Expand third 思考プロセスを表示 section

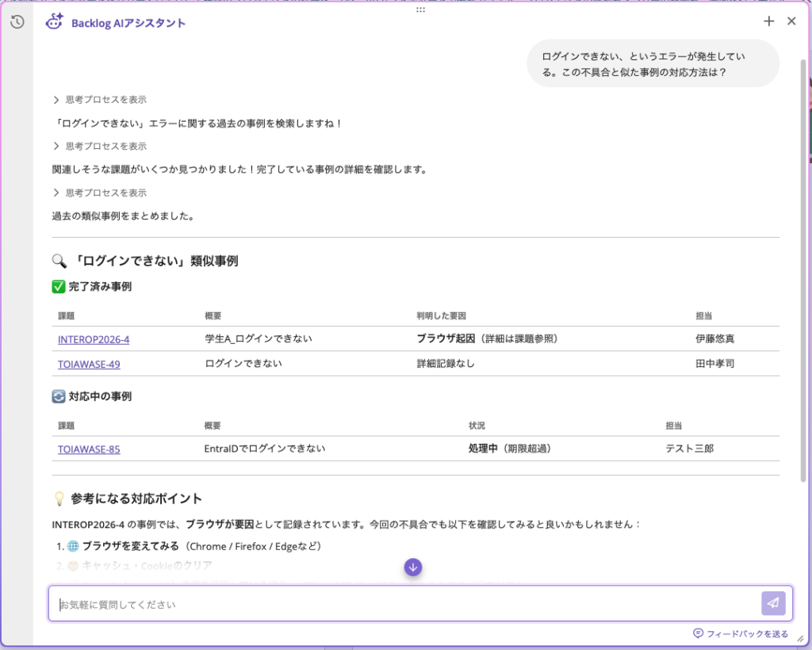[x=100, y=193]
